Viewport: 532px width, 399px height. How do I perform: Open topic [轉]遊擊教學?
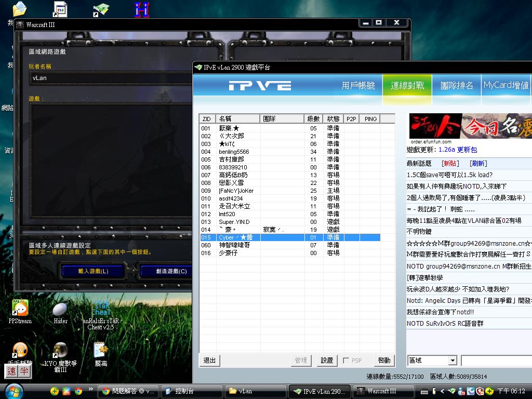[x=424, y=278]
